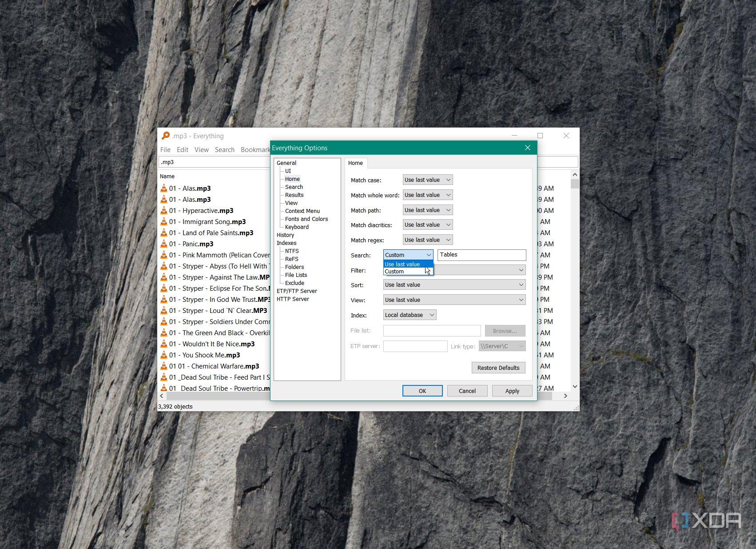Click horizontal scrollbar left arrow in results

tap(162, 396)
